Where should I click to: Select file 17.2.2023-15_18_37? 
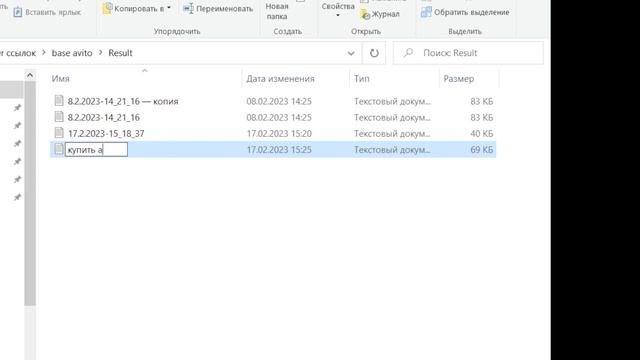pyautogui.click(x=106, y=133)
